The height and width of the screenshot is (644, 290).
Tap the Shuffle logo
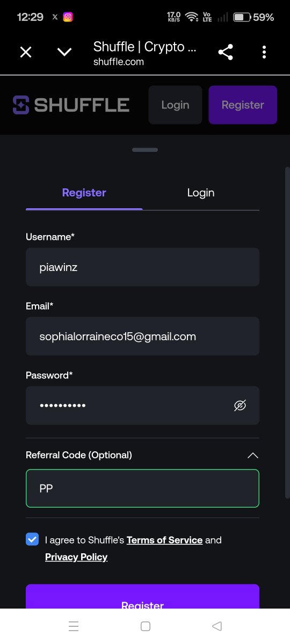tap(71, 105)
